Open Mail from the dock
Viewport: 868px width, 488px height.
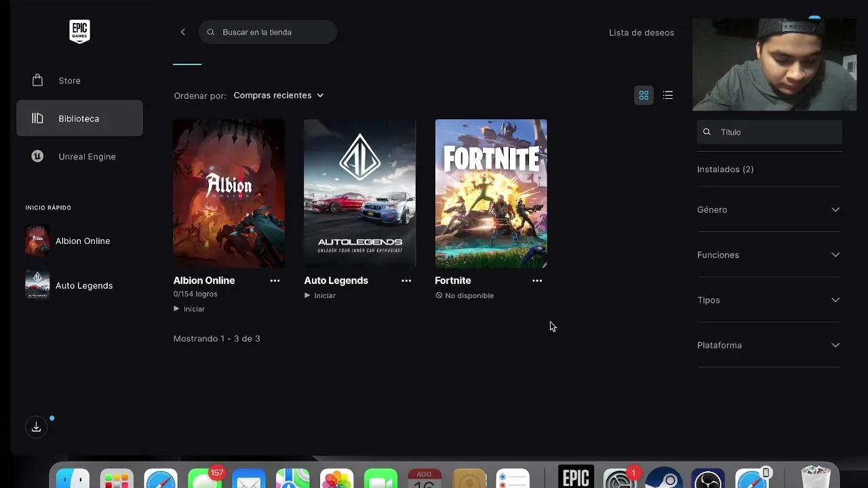[x=249, y=479]
